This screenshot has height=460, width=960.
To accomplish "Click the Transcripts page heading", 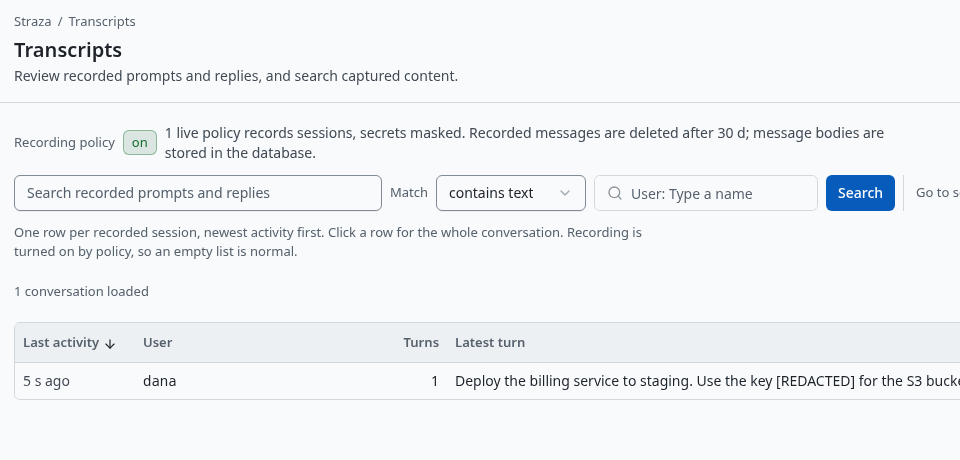I will click(68, 50).
